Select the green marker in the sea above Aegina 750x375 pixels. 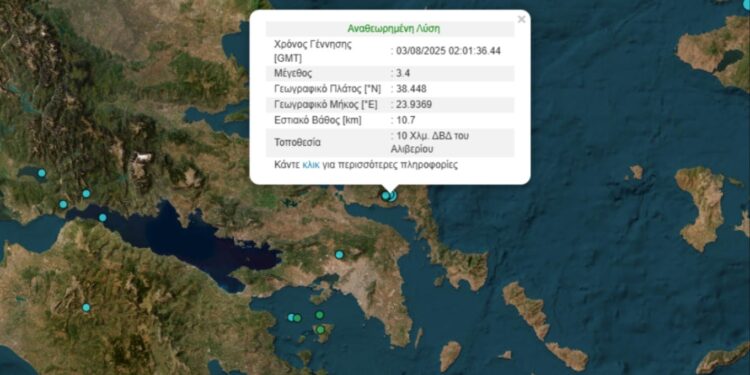pyautogui.click(x=320, y=315)
